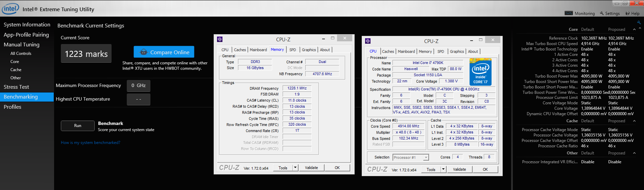The height and width of the screenshot is (190, 644).
Task: Click OK in processor CPU-Z window
Action: (485, 169)
